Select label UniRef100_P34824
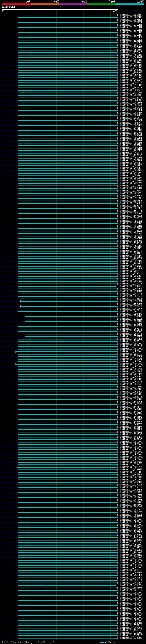This screenshot has height=644, width=146. (131, 299)
